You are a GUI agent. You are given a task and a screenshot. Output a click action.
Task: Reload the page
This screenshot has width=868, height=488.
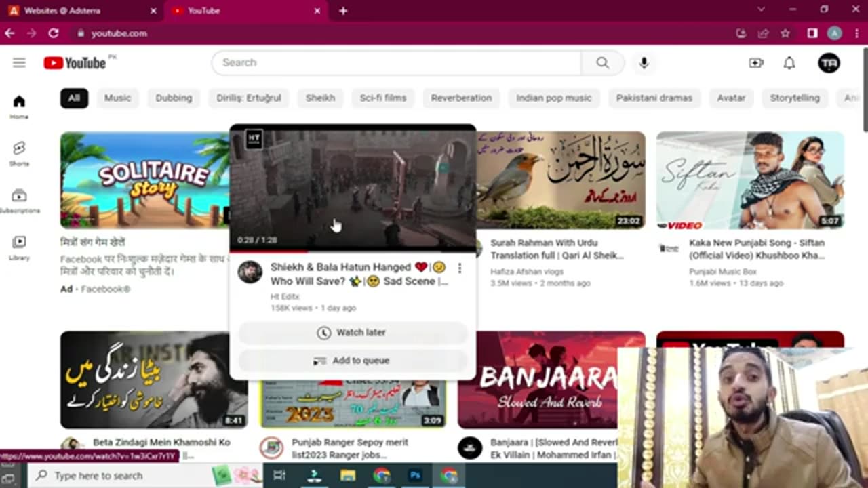click(54, 33)
